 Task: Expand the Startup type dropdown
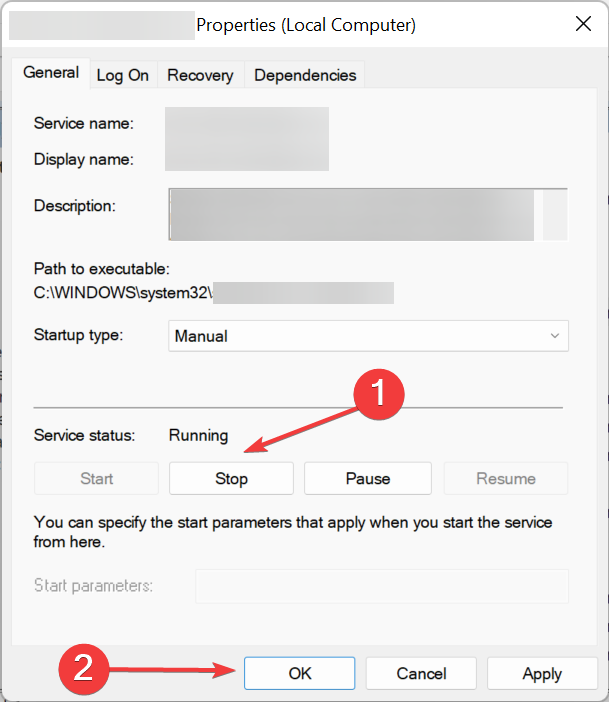pos(368,336)
